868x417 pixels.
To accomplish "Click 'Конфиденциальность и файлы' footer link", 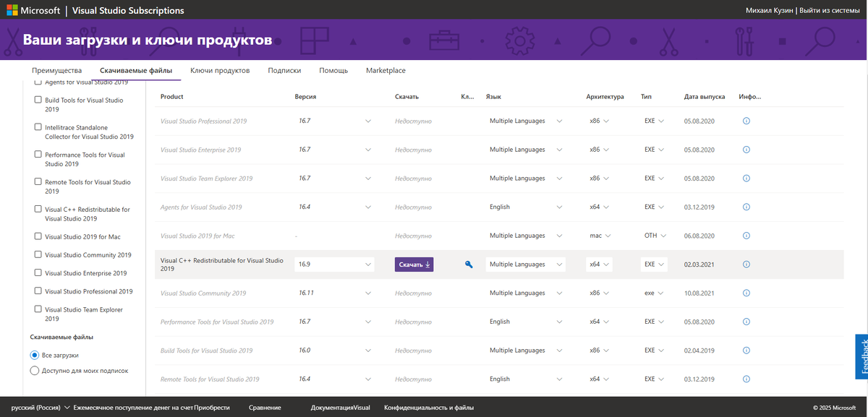I will pos(429,408).
